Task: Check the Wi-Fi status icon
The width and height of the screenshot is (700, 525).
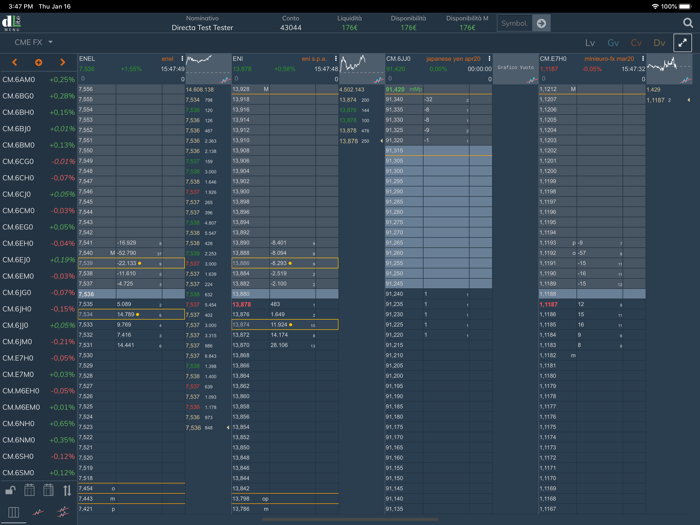Action: [655, 6]
